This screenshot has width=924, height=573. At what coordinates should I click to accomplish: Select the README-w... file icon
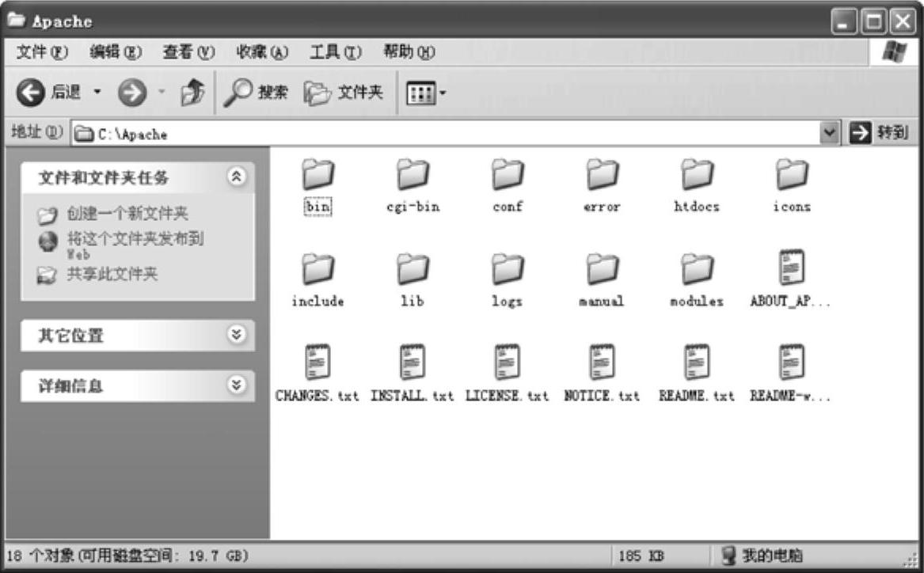pos(792,362)
